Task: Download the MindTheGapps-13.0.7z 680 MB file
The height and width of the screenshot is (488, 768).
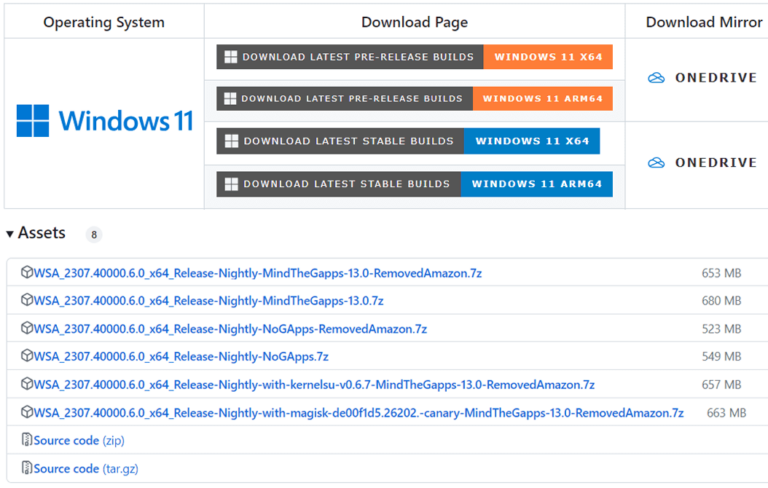Action: click(x=208, y=300)
